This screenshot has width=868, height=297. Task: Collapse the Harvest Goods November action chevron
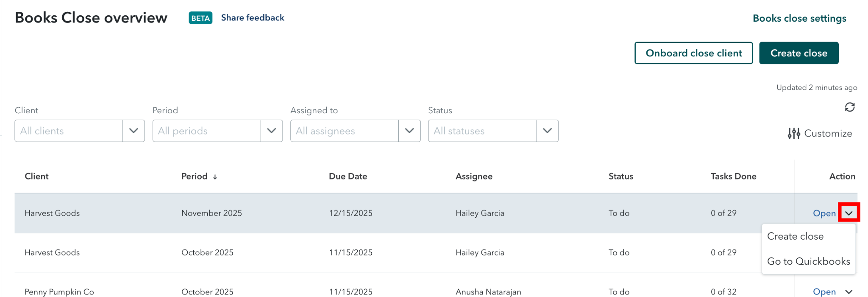pos(849,213)
